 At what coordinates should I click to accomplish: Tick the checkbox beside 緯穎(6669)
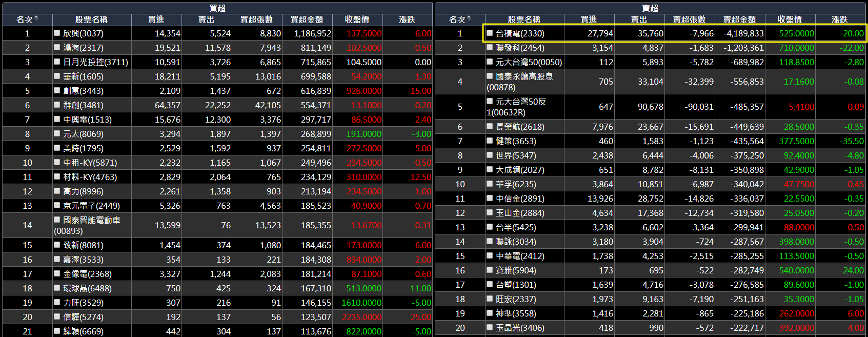pos(57,331)
